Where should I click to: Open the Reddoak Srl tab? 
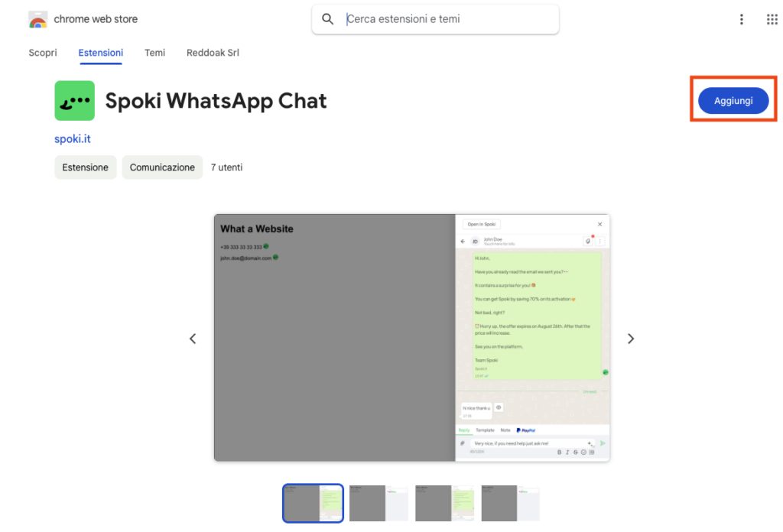point(213,53)
